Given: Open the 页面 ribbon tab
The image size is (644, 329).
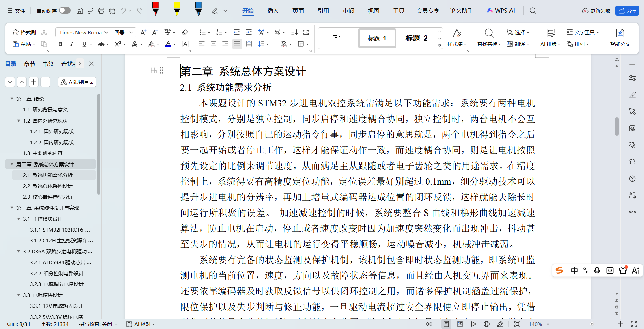Looking at the screenshot, I should 298,11.
